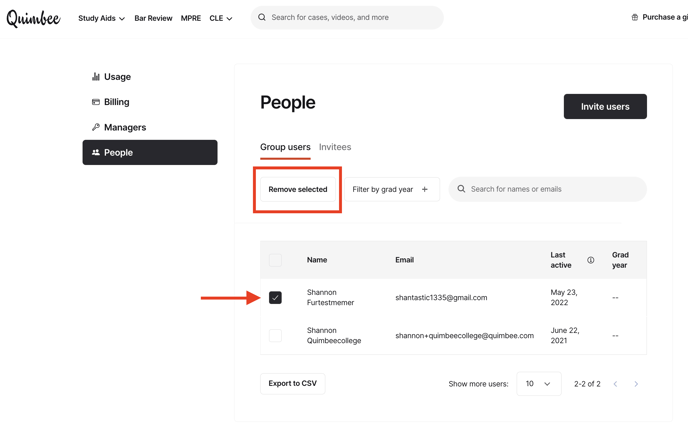
Task: Click the Last active info icon
Action: (591, 260)
